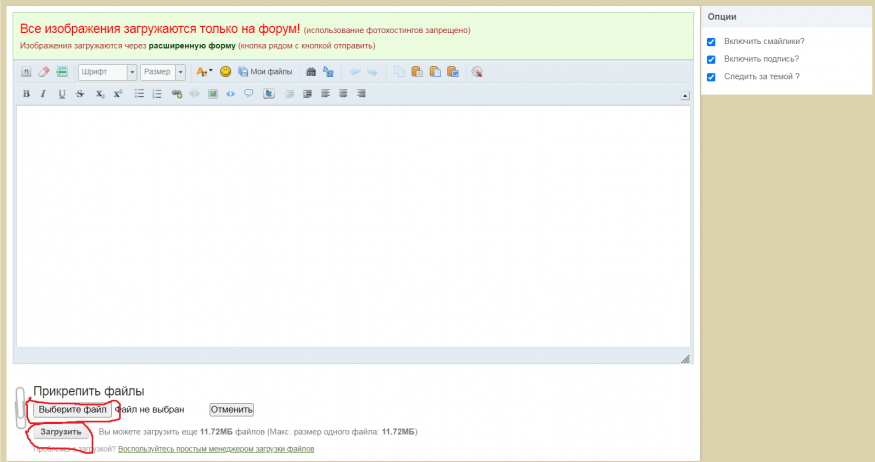This screenshot has width=875, height=462.
Task: Click the undo arrow icon
Action: [354, 72]
